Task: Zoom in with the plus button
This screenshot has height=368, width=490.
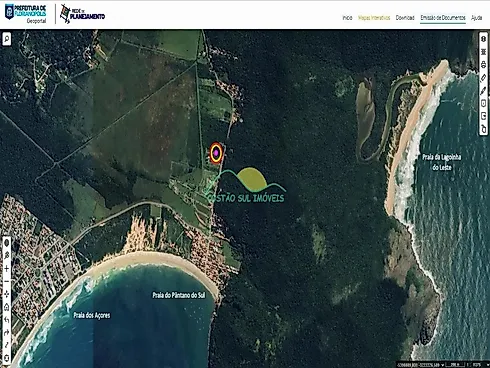Action: point(6,269)
